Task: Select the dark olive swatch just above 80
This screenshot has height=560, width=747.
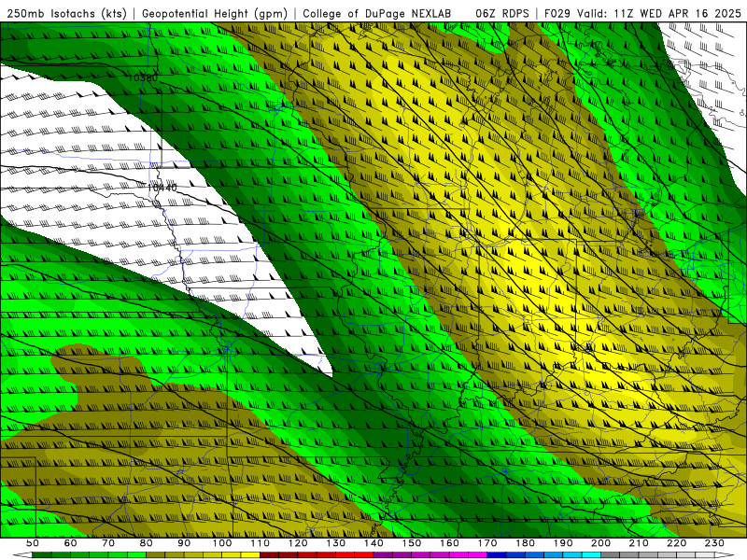Action: (155, 555)
